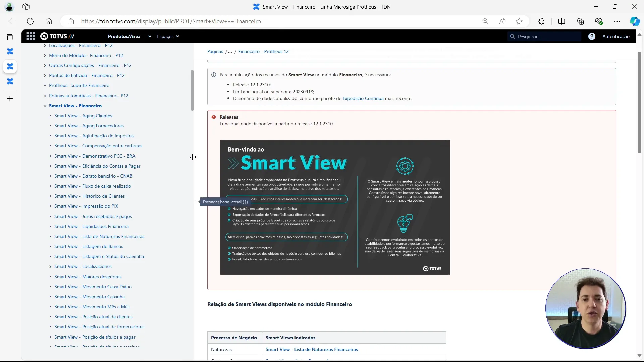Follow the Expedição Contínua link
Screen dimensions: 644x362
[363, 98]
